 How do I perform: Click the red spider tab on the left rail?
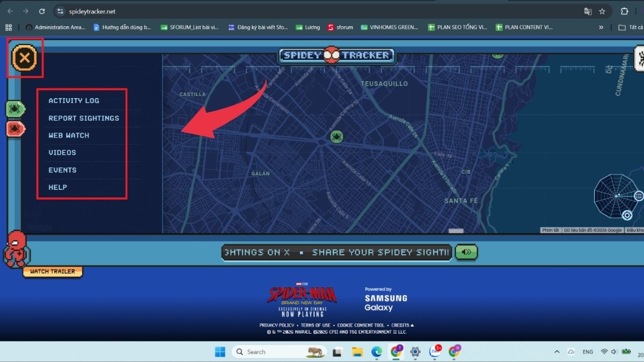(16, 129)
